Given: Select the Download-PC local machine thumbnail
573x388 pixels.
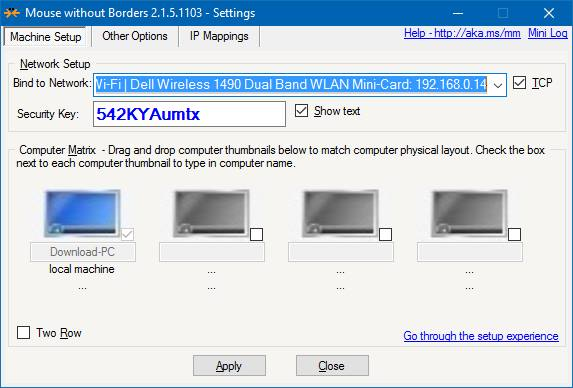Looking at the screenshot, I should pyautogui.click(x=82, y=213).
